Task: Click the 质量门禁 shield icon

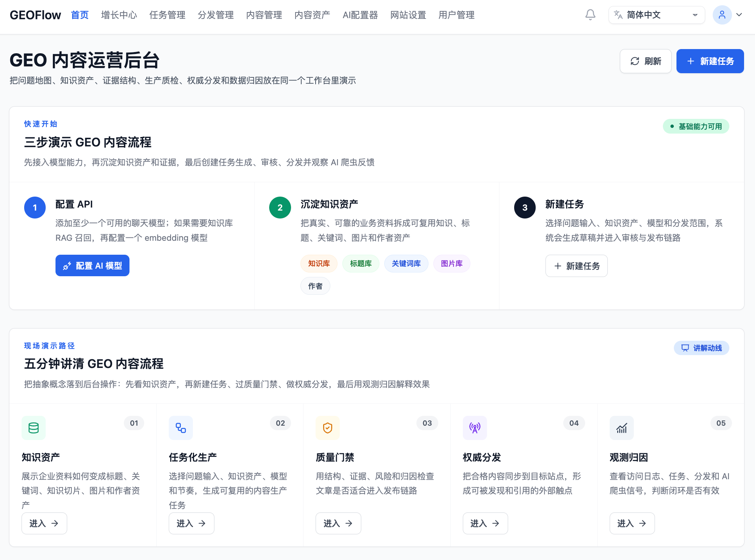Action: point(328,428)
